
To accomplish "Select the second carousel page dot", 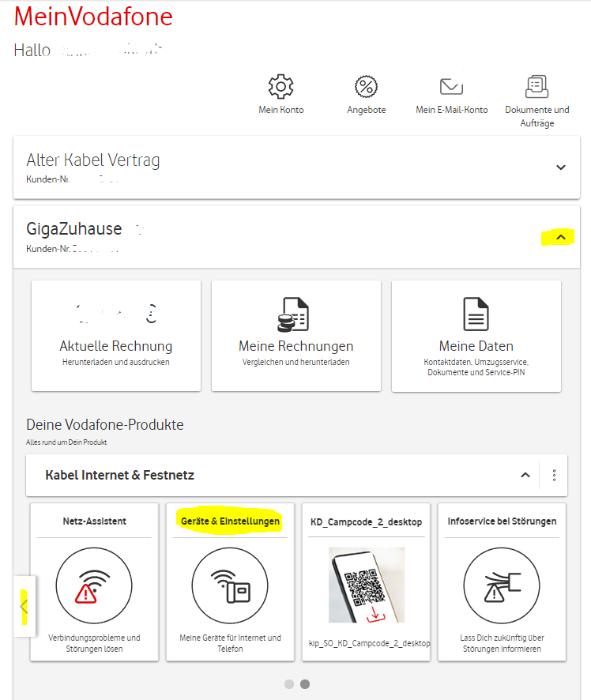I will point(305,684).
